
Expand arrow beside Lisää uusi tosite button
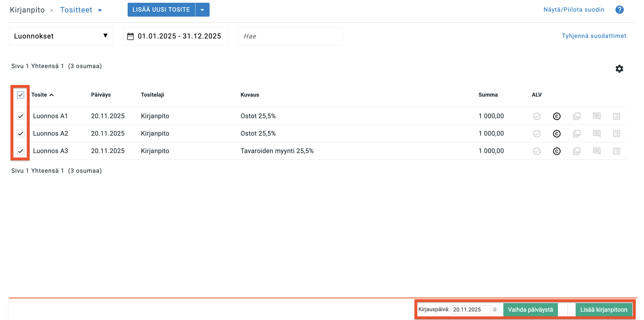click(x=202, y=10)
